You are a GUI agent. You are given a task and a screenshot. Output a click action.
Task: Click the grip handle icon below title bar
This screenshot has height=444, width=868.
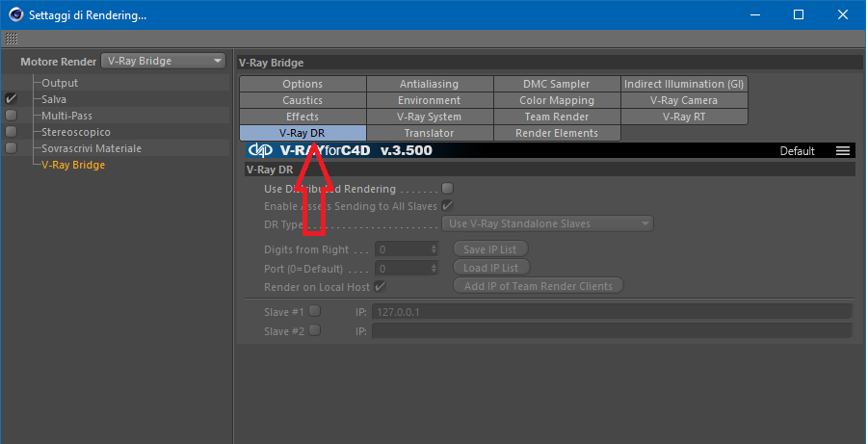tap(12, 39)
